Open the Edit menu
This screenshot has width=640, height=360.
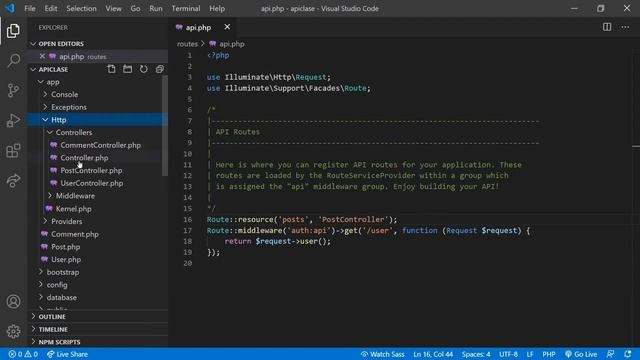point(51,8)
